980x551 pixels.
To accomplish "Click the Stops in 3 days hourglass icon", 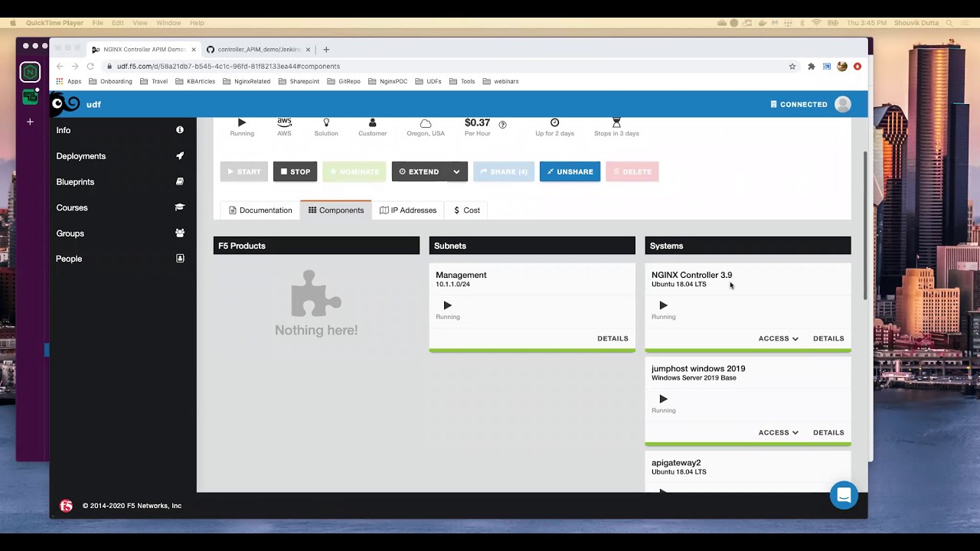I will [x=616, y=122].
